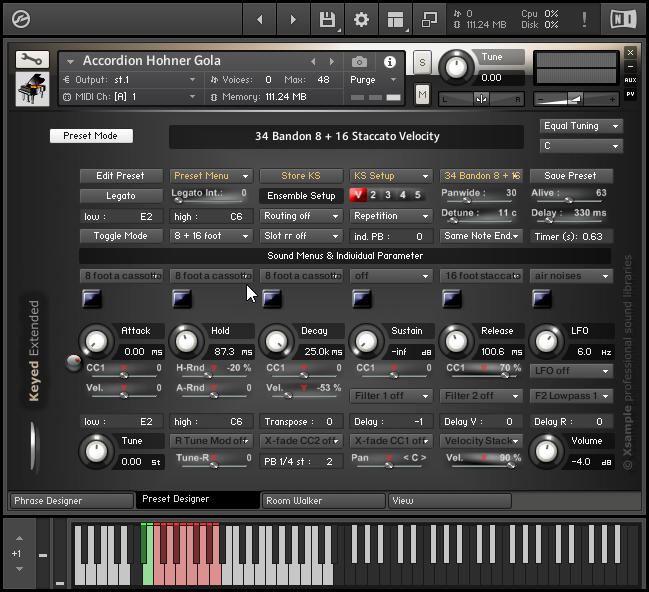
Task: Toggle Solo S button
Action: pos(422,63)
